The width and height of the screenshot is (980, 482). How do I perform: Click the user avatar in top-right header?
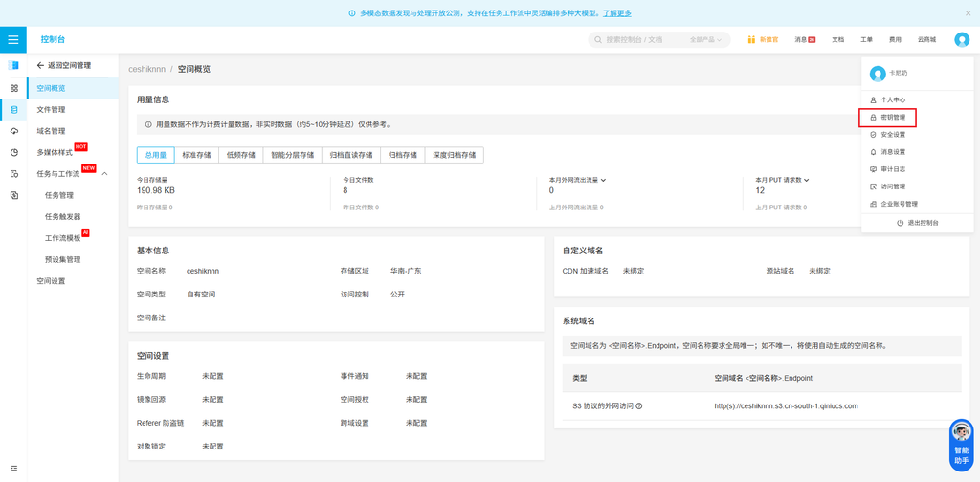point(961,39)
